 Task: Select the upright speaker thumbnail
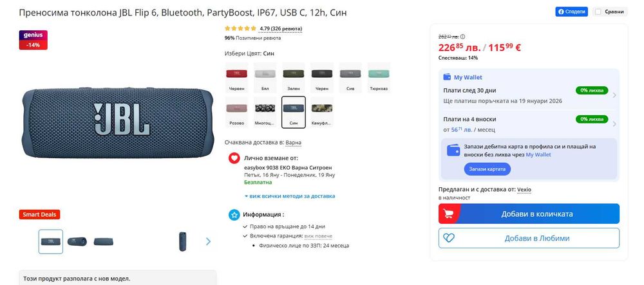point(182,241)
